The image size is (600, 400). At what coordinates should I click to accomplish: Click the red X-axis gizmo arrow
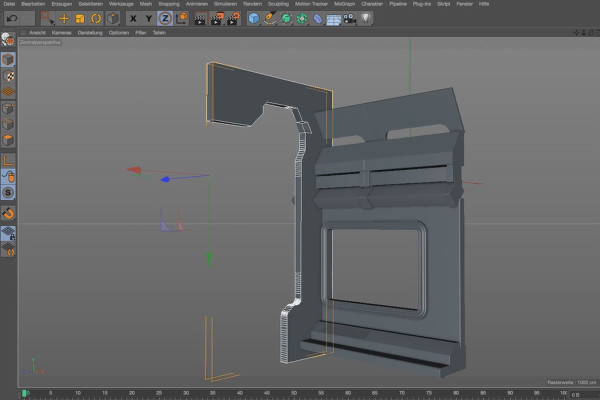(134, 170)
